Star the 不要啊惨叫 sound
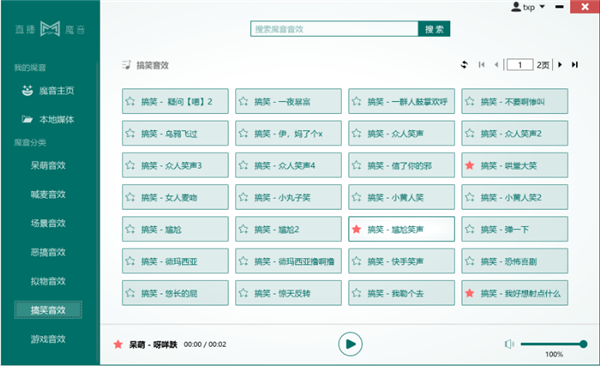 pyautogui.click(x=470, y=101)
